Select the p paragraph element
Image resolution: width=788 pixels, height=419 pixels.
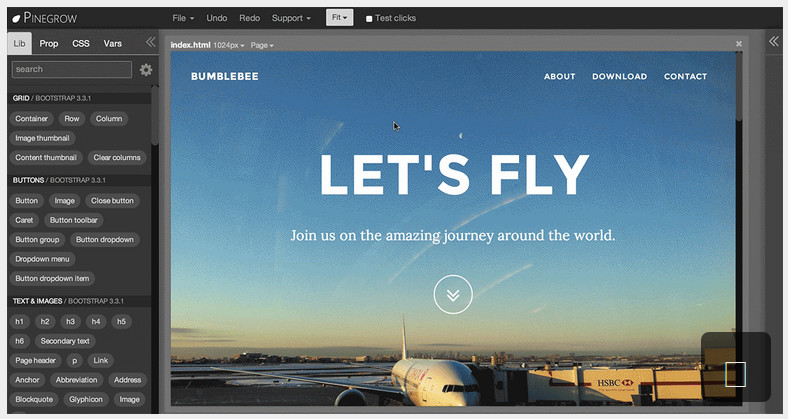click(74, 361)
